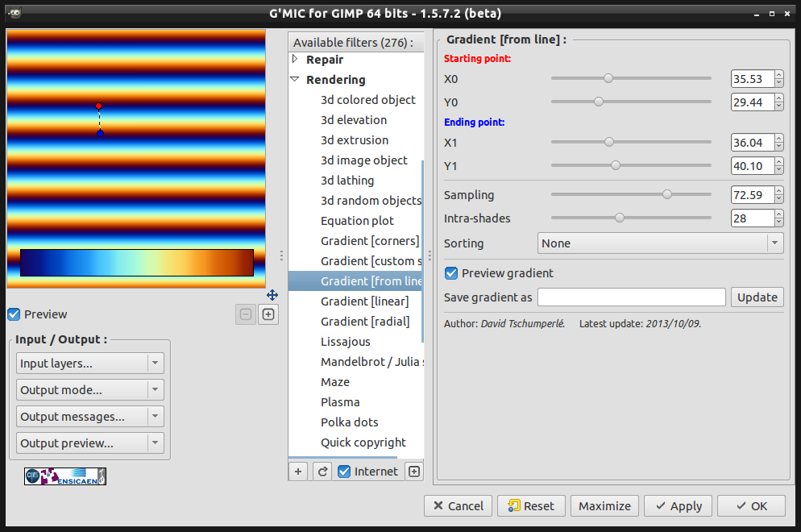
Task: Select the Gradient [linear] filter
Action: tap(365, 301)
